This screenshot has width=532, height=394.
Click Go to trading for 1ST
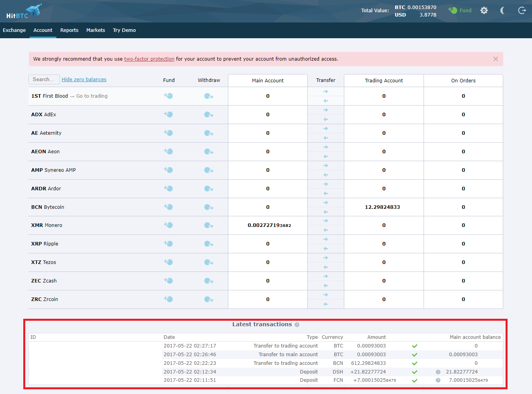pyautogui.click(x=92, y=96)
